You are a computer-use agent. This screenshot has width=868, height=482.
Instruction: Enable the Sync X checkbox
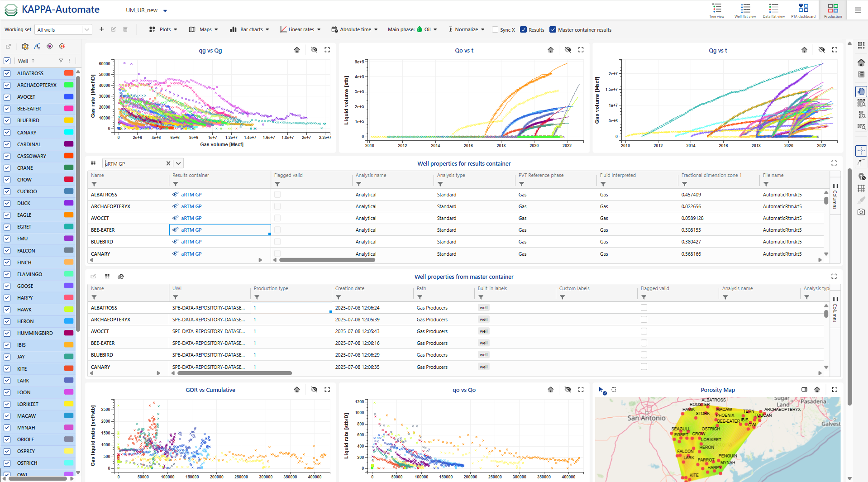(494, 29)
